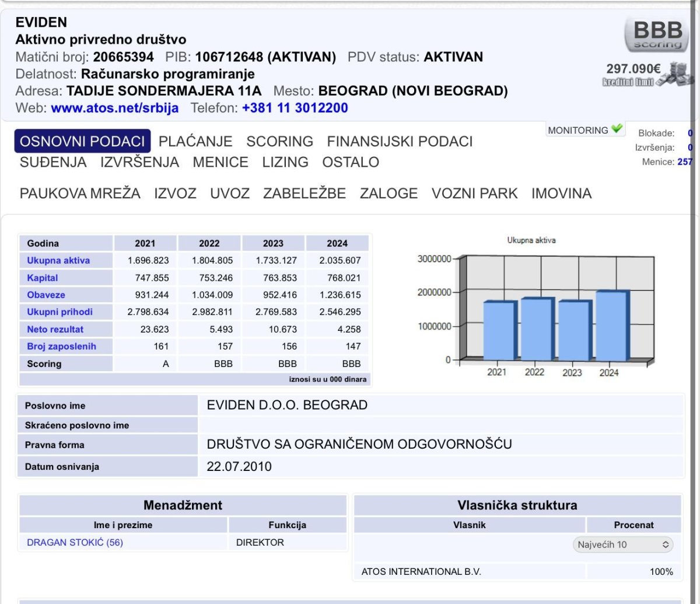Go to the PAUKOVA MREŽA section
The image size is (700, 604).
click(x=80, y=193)
